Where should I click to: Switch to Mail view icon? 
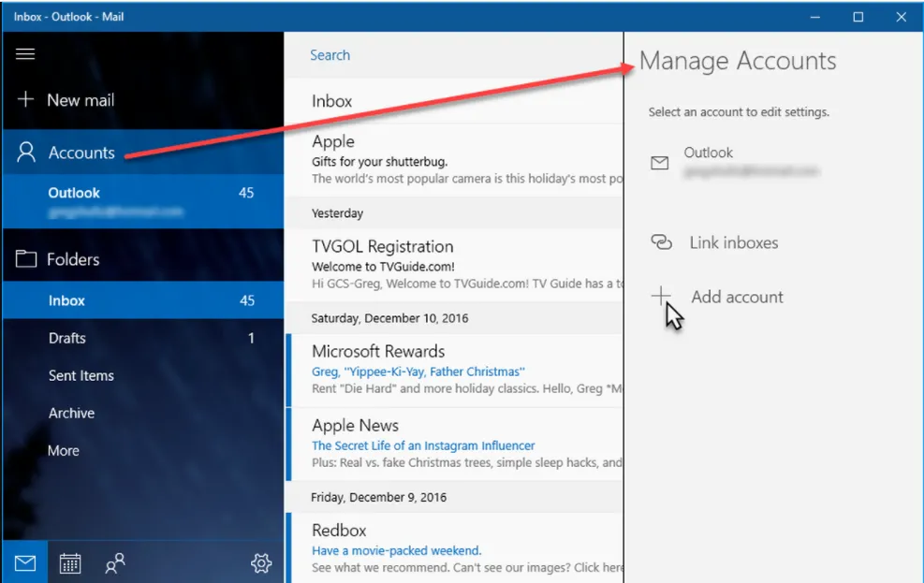click(x=25, y=563)
